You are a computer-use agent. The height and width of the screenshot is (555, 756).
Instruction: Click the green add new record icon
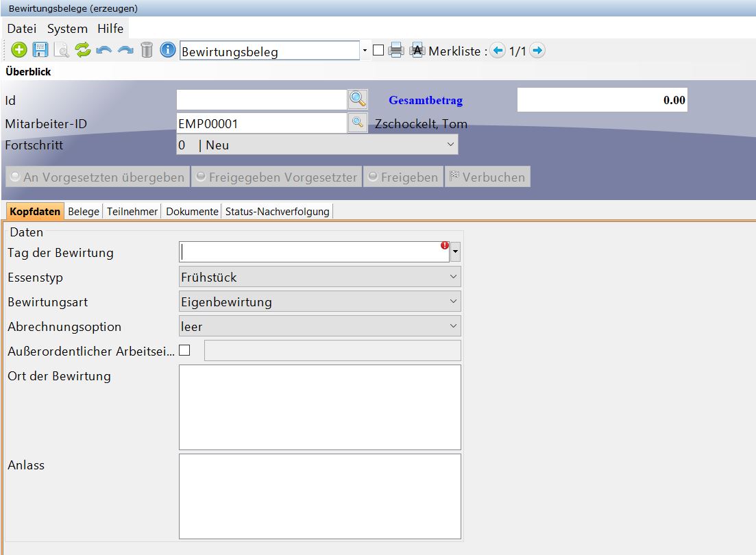tap(19, 50)
